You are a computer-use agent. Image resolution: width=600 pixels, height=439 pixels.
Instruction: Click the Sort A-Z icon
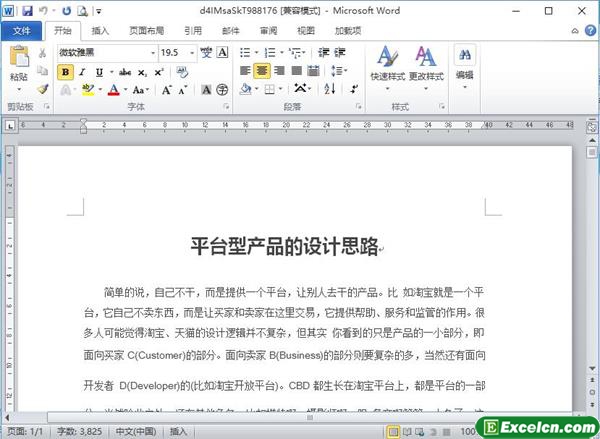(x=330, y=90)
